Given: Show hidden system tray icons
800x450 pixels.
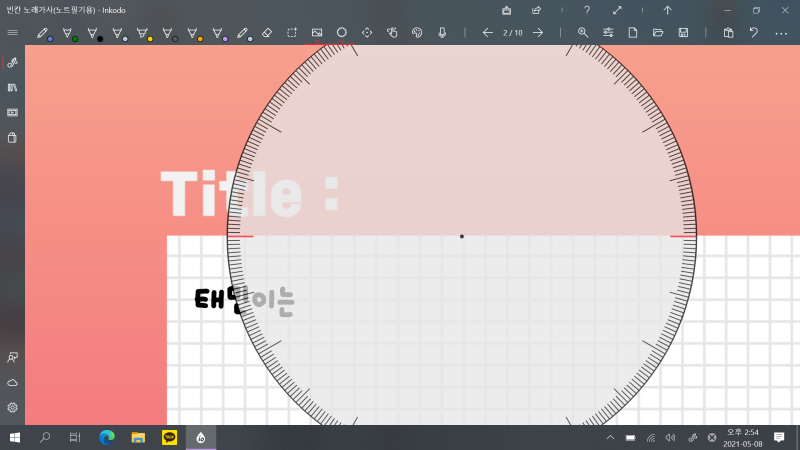Looking at the screenshot, I should (610, 438).
